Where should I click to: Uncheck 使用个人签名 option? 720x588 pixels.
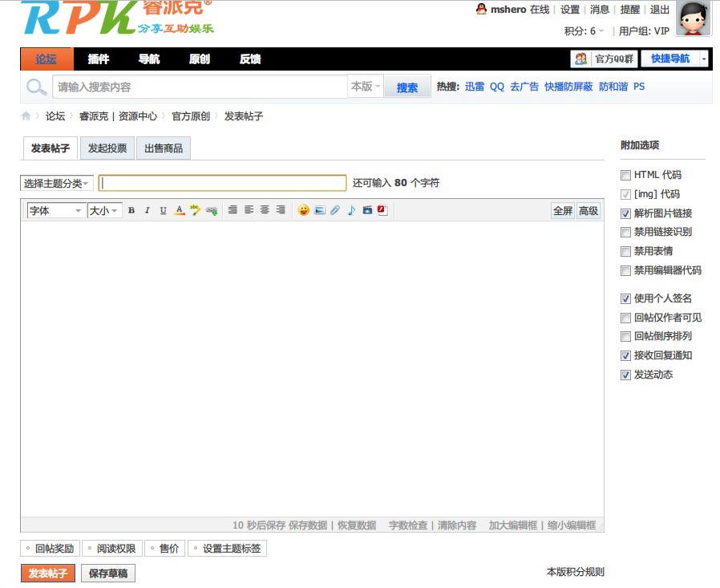point(625,298)
